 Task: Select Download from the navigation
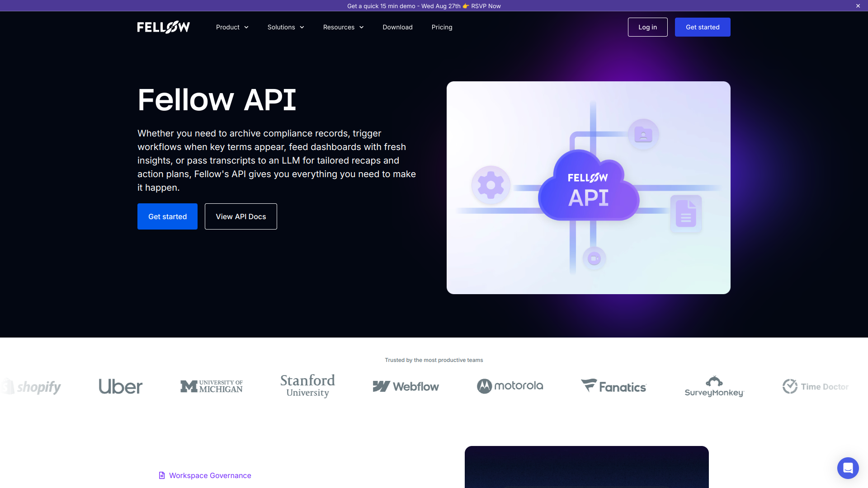(397, 27)
